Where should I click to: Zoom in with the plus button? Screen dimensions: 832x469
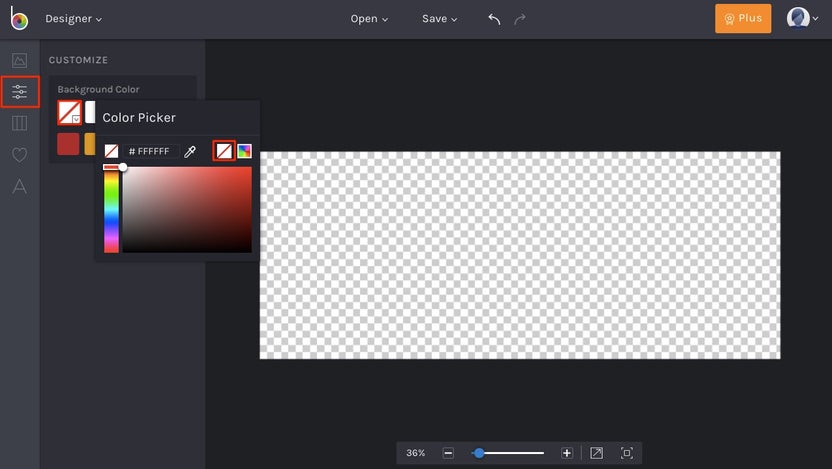click(x=567, y=453)
